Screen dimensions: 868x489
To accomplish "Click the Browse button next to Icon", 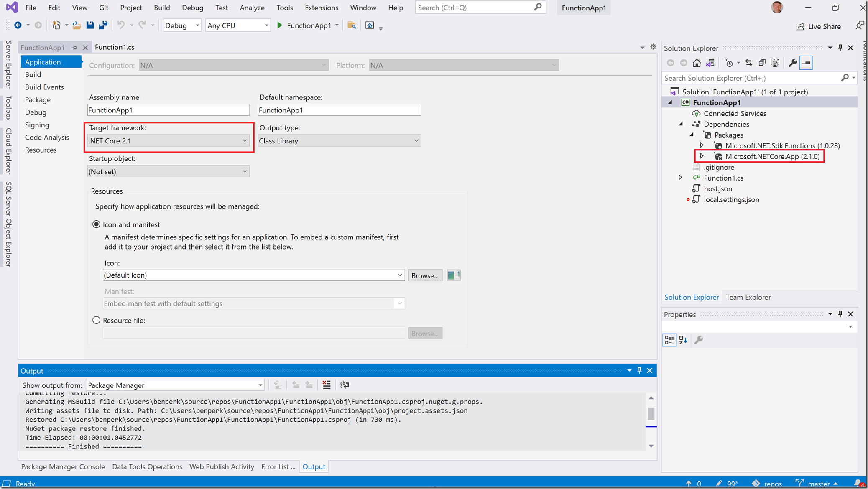I will (x=425, y=275).
